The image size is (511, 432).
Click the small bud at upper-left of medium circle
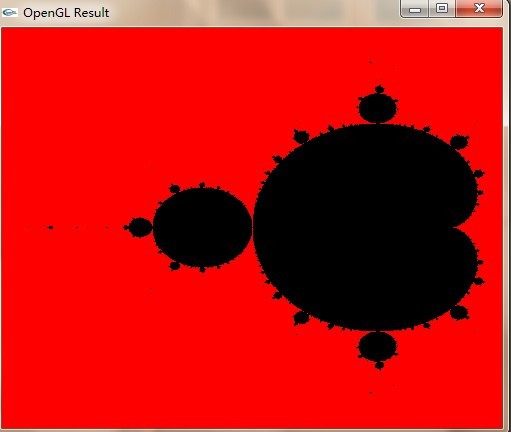tap(174, 189)
